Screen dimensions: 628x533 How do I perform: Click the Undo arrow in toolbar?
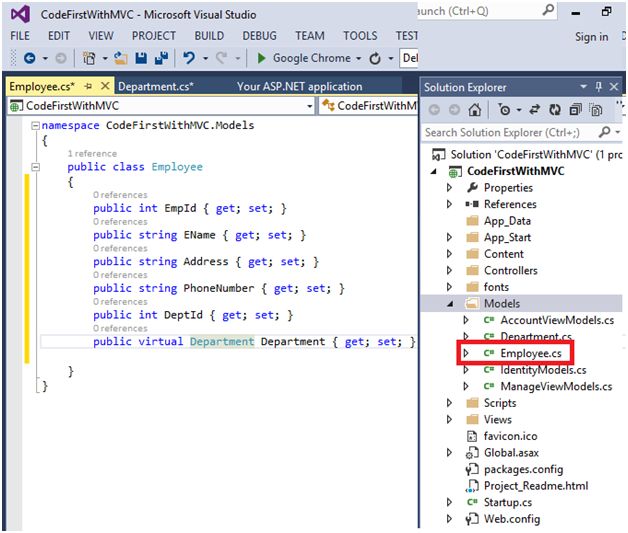[187, 59]
